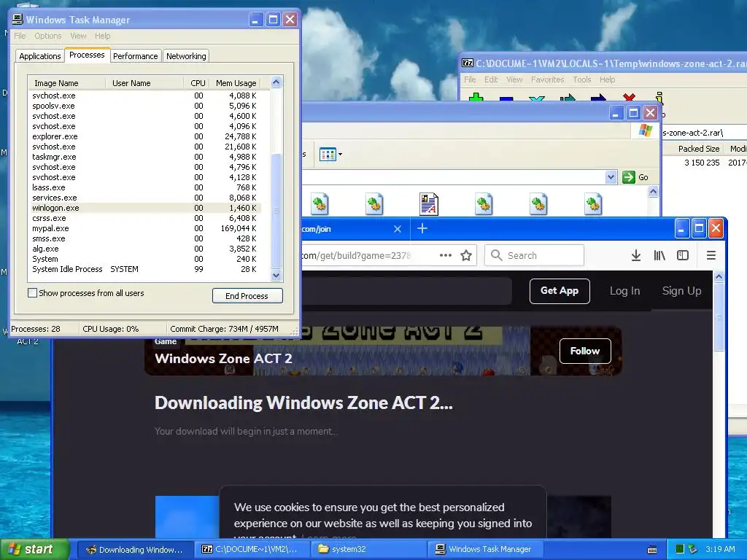Click the taskbar clock showing 3:19 AM

(720, 549)
